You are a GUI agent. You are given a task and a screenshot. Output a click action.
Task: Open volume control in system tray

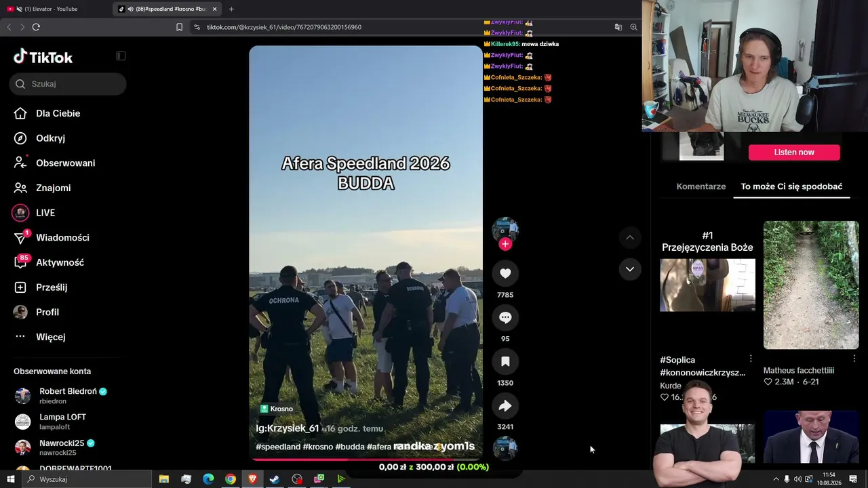point(797,479)
